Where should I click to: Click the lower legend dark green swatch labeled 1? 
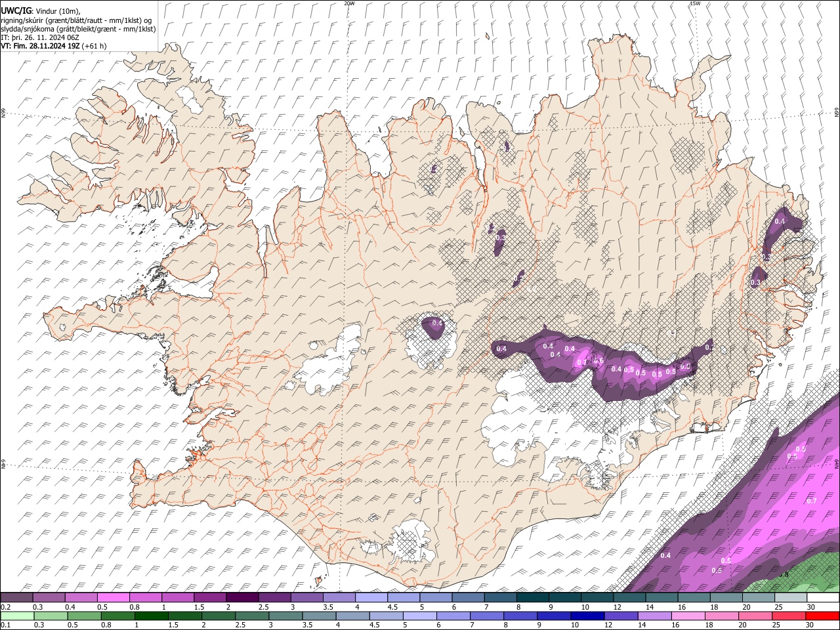click(x=151, y=616)
